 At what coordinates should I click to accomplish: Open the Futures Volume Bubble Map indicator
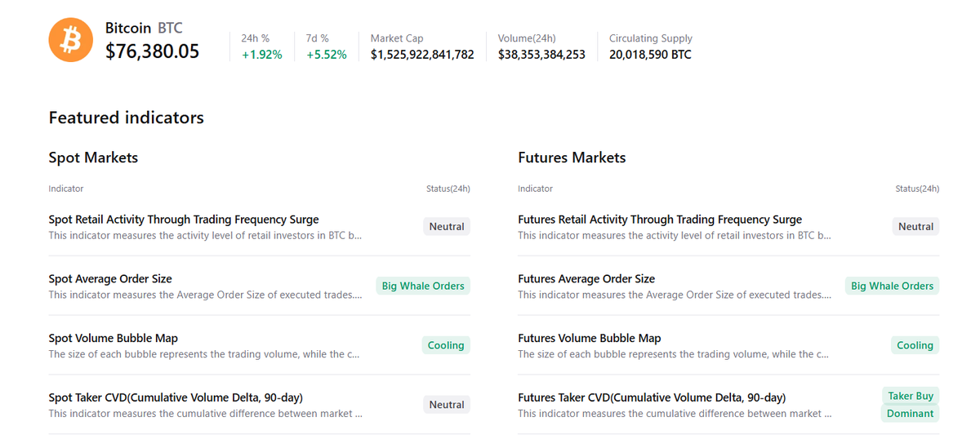click(590, 339)
